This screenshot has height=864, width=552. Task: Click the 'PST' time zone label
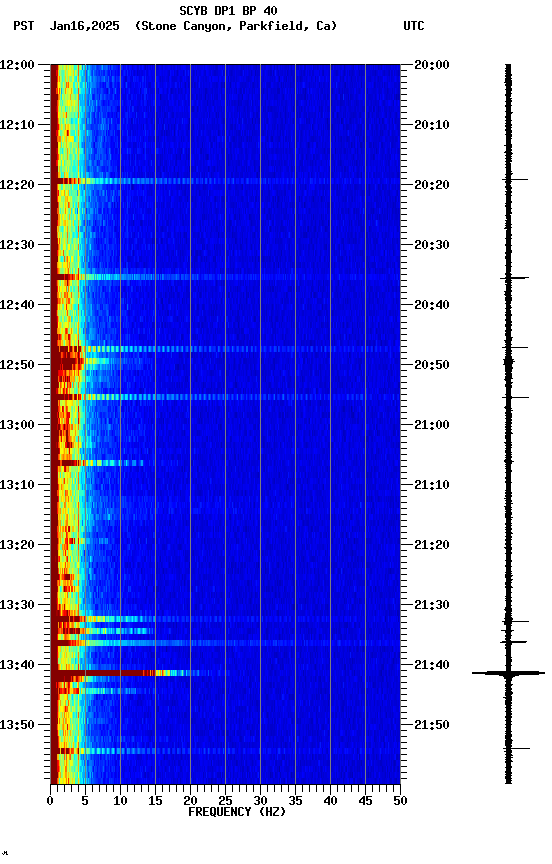point(24,26)
